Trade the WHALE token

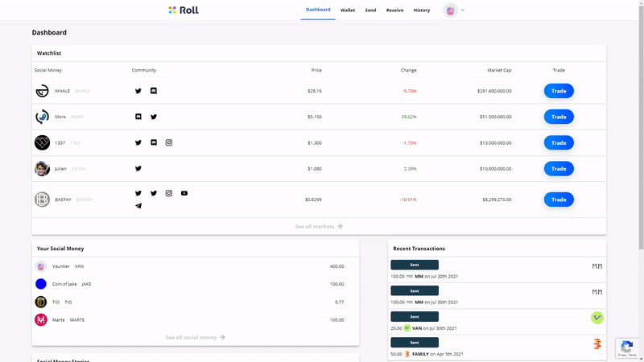click(x=559, y=91)
